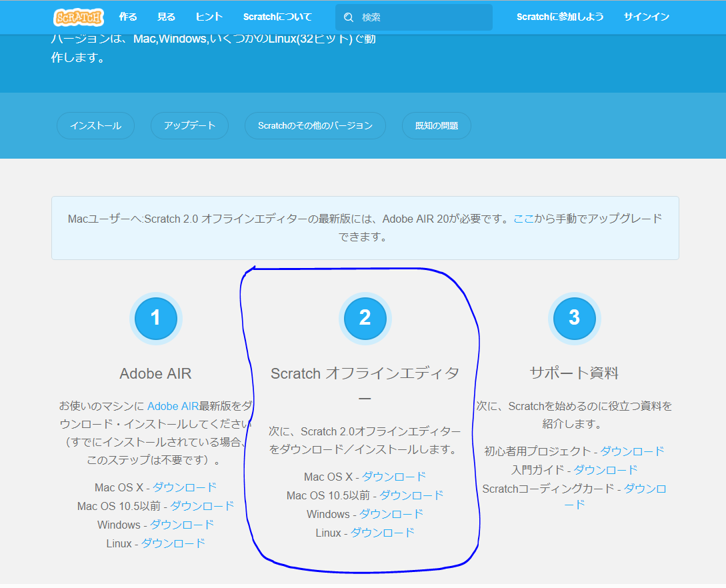Download Adobe AIR for Mac OS X
Viewport: 726px width, 588px height.
coord(185,487)
